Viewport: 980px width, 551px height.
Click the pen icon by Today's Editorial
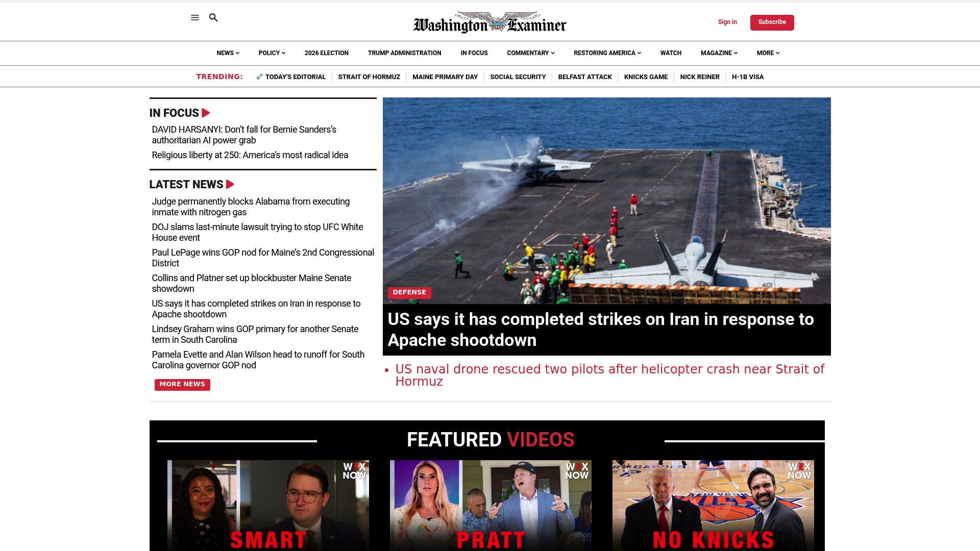click(260, 77)
